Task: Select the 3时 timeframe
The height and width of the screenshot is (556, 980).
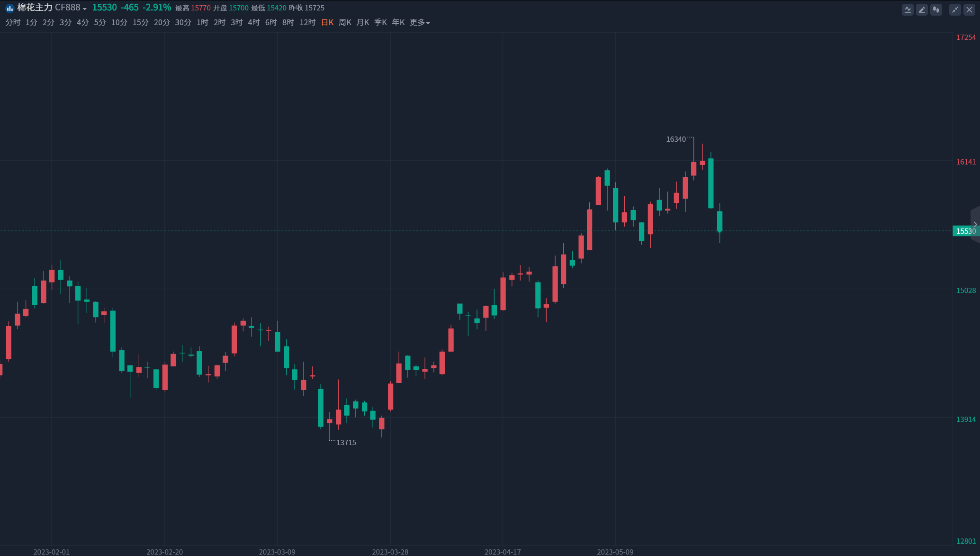Action: (x=236, y=22)
